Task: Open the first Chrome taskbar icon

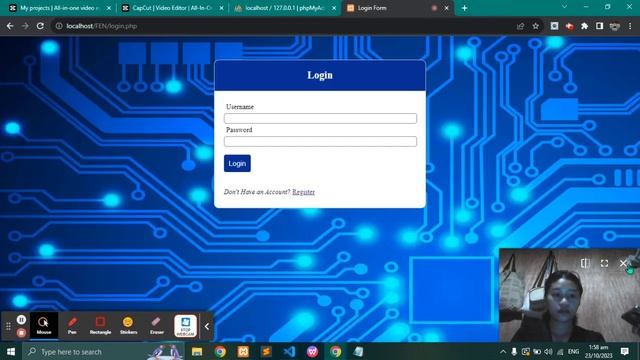Action: point(220,351)
